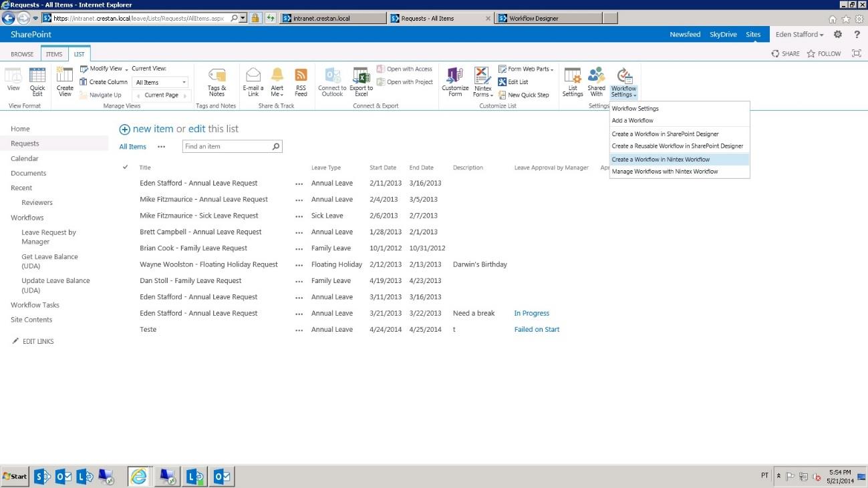This screenshot has height=488, width=868.
Task: Switch to the ITEMS ribbon tab
Action: coord(54,54)
